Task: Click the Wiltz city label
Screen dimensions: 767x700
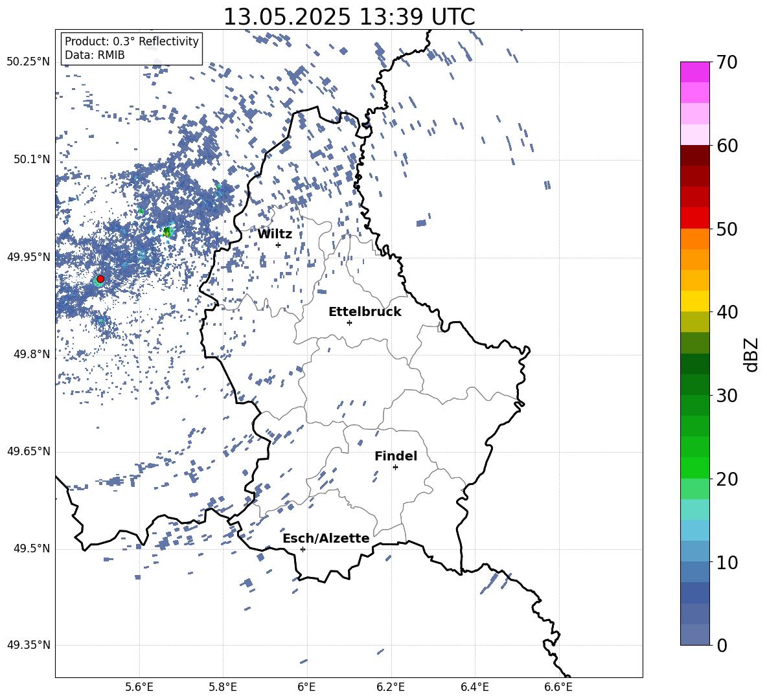Action: pos(275,234)
